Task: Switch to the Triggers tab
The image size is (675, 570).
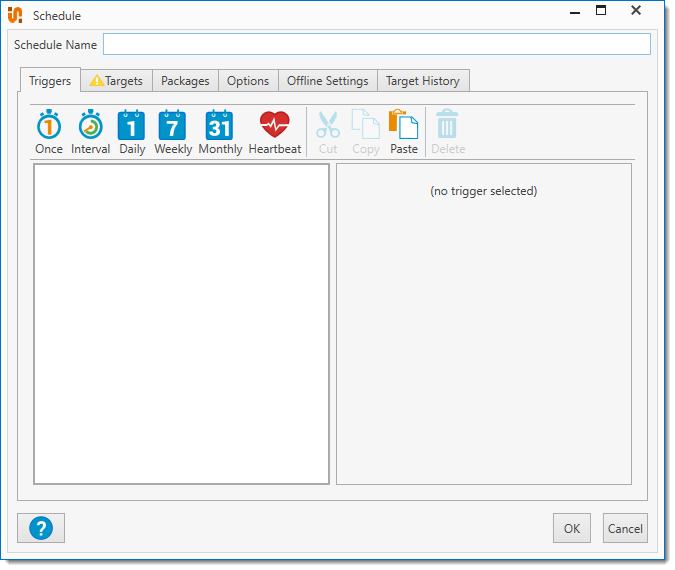Action: click(50, 81)
